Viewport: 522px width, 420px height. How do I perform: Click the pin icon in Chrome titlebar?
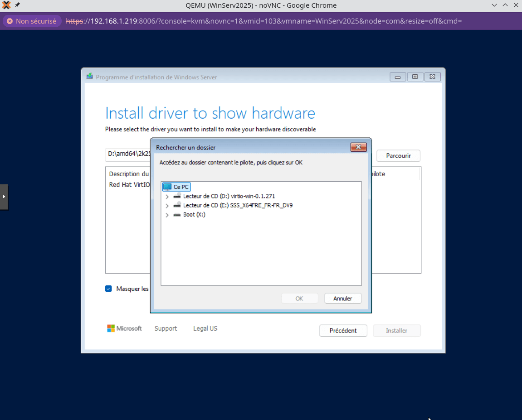[17, 5]
